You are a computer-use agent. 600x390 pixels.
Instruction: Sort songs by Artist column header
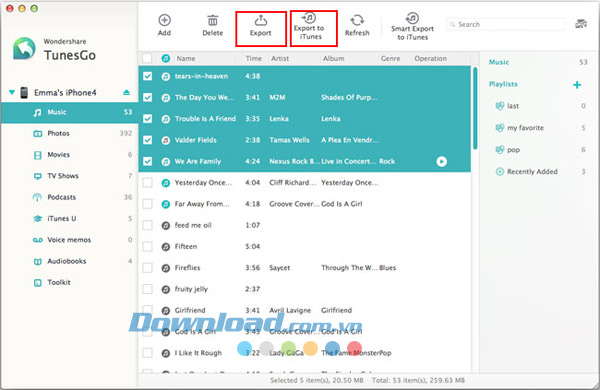click(280, 59)
